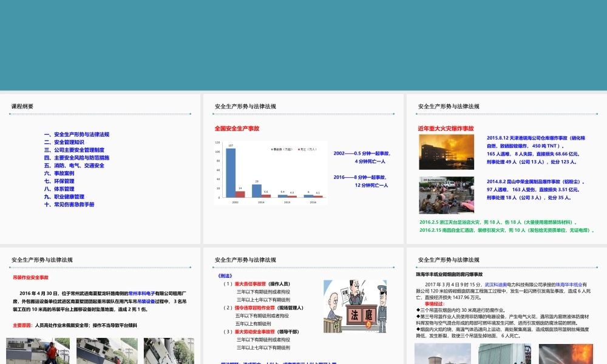Select outline item 七、环保管理
This screenshot has width=607, height=364.
[59, 181]
